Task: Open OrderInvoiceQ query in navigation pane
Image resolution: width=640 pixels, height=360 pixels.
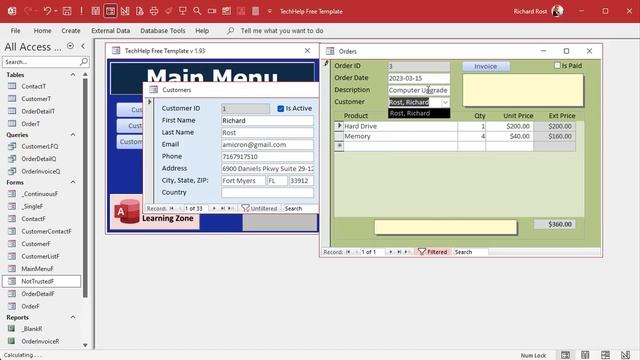Action: tap(40, 171)
